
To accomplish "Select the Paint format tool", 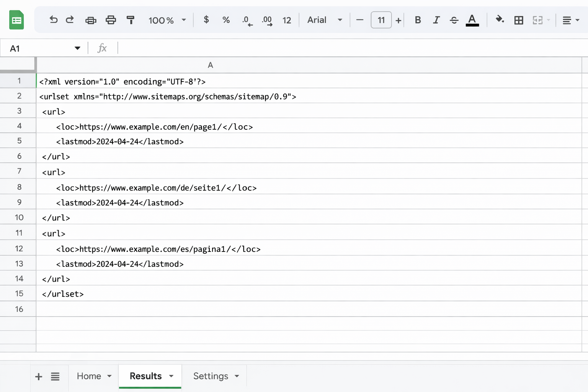I will 131,20.
